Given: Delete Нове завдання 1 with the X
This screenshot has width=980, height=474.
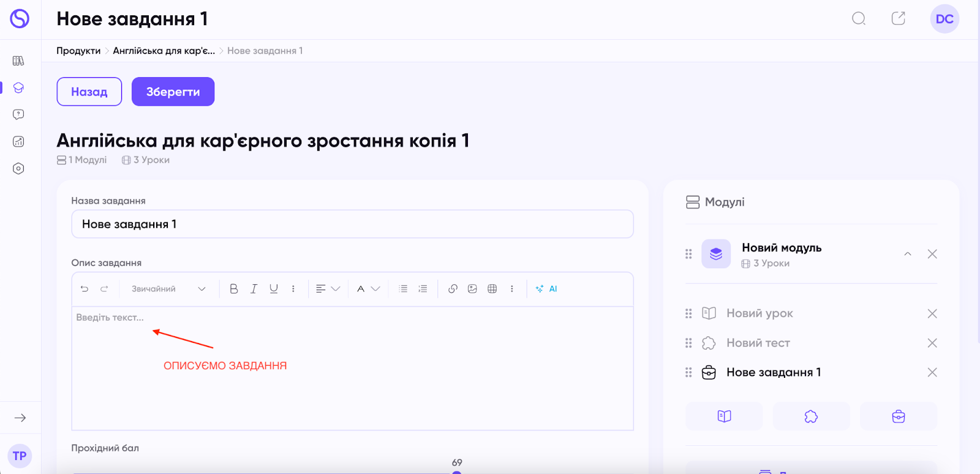Looking at the screenshot, I should (x=932, y=372).
